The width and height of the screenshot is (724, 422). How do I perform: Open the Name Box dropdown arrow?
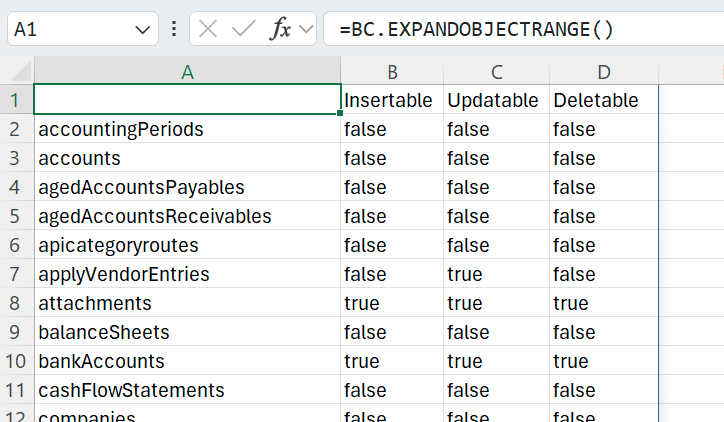[x=140, y=30]
